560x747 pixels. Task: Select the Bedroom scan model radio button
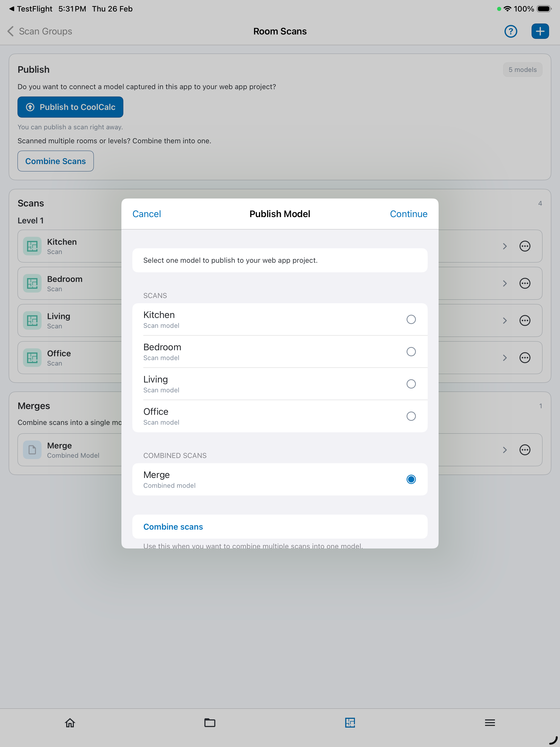click(x=411, y=352)
